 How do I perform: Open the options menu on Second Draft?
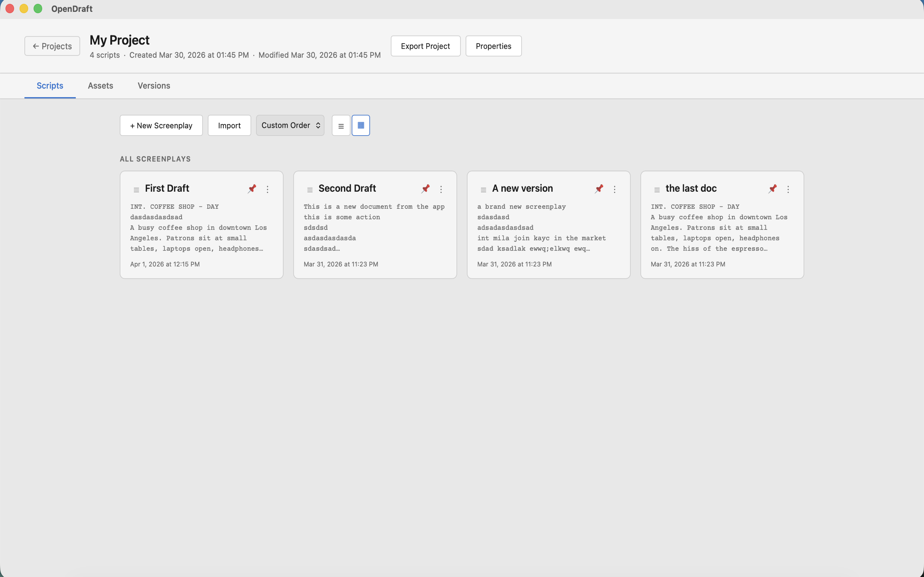click(441, 189)
